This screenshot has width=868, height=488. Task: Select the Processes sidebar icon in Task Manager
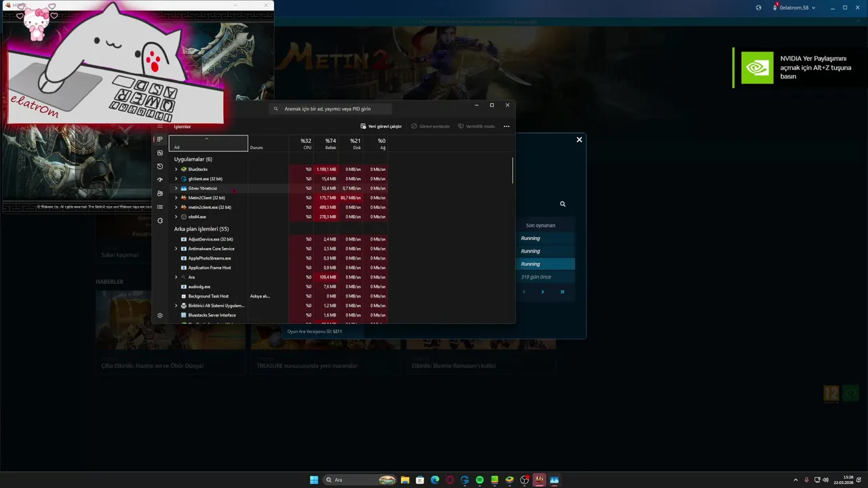pyautogui.click(x=160, y=139)
